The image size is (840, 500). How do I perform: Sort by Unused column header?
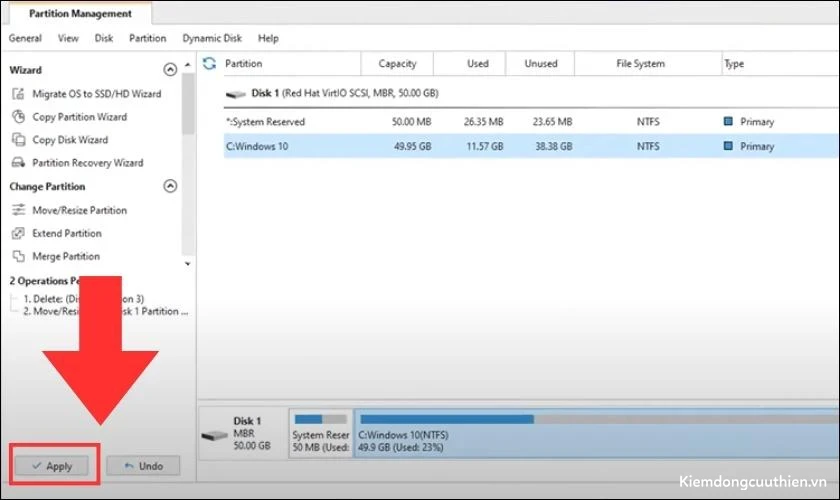click(541, 63)
